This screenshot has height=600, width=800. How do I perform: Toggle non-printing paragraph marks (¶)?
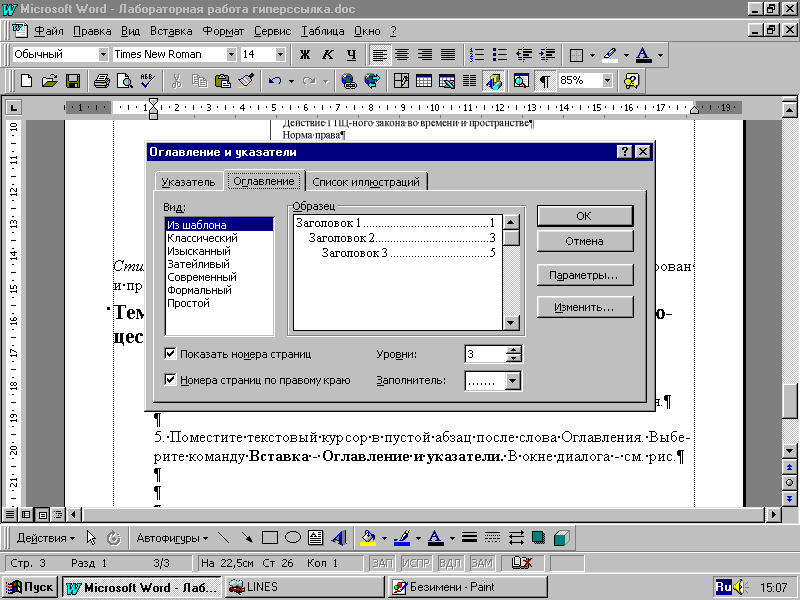544,81
